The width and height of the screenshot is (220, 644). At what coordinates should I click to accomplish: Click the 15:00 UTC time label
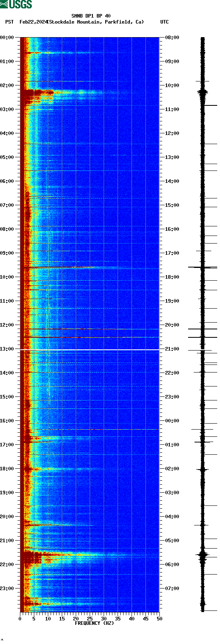pos(172,205)
